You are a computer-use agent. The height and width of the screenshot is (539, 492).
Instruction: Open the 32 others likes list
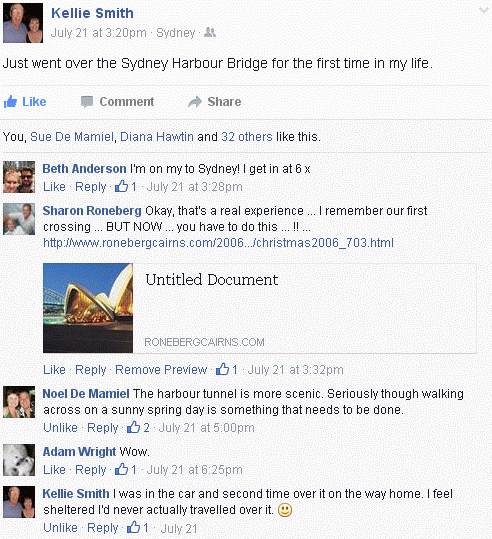tap(247, 137)
